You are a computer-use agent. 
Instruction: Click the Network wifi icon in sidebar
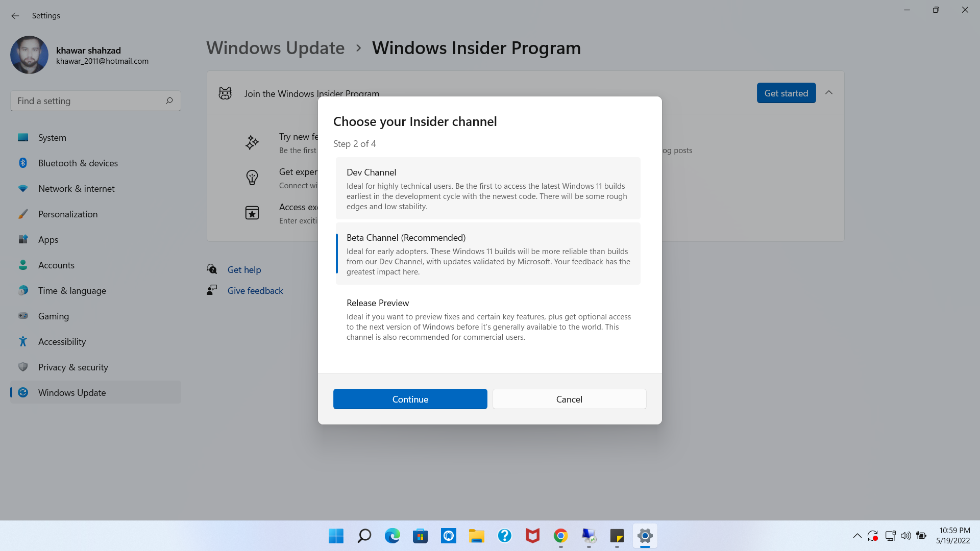23,188
